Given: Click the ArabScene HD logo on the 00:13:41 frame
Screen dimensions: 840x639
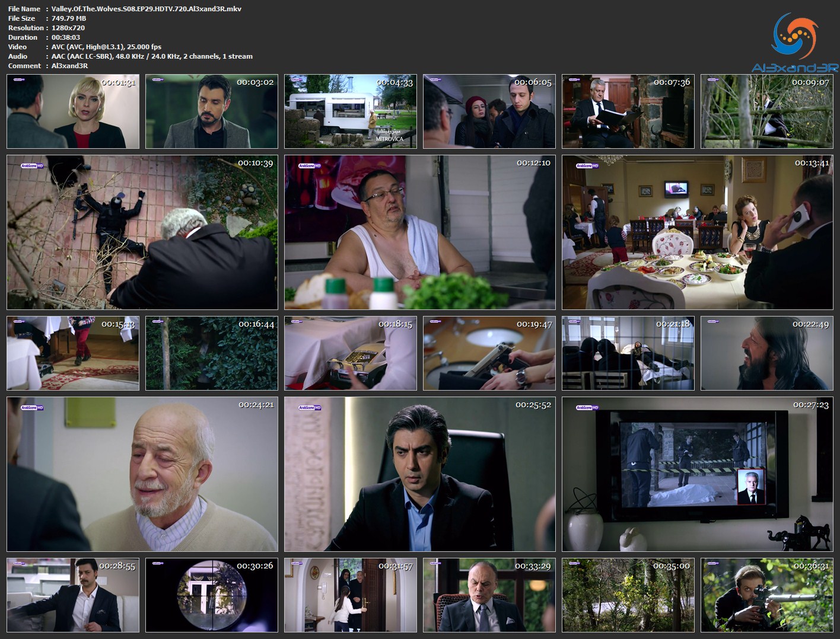Looking at the screenshot, I should point(587,166).
